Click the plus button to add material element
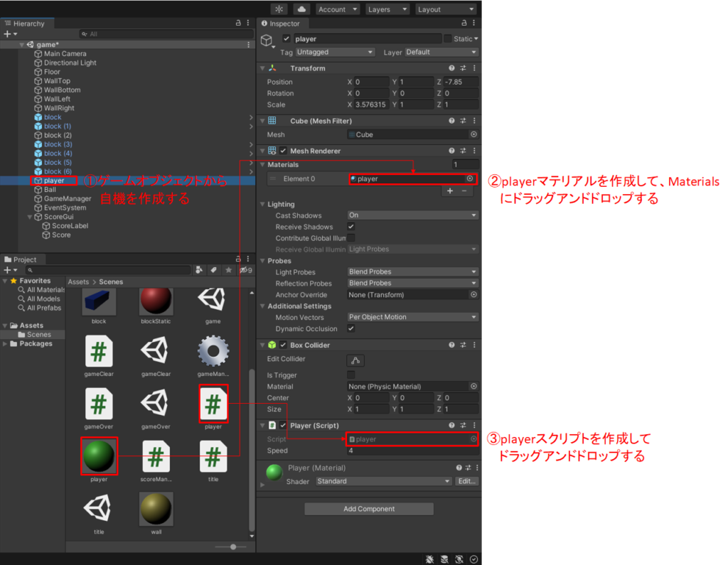Viewport: 728px width, 565px height. (x=449, y=191)
